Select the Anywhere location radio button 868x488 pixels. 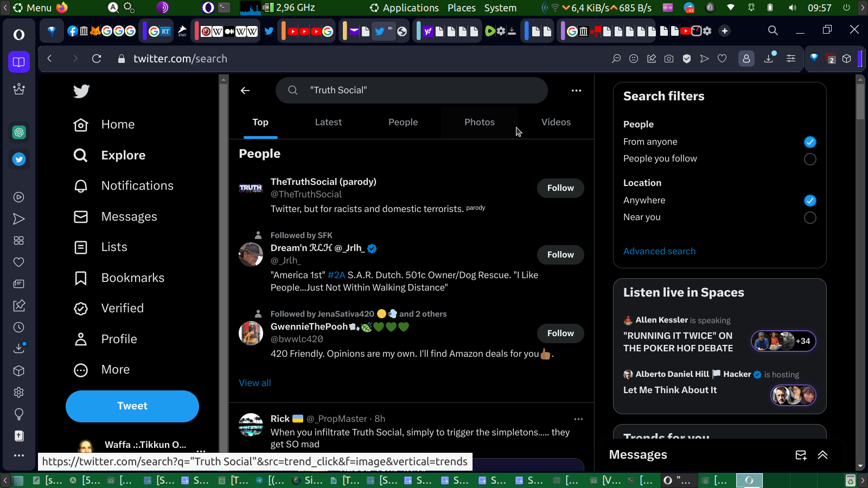[810, 201]
